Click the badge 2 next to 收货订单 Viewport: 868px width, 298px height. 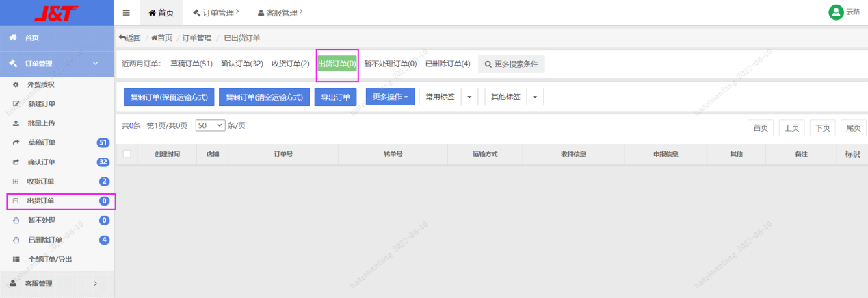(x=105, y=182)
